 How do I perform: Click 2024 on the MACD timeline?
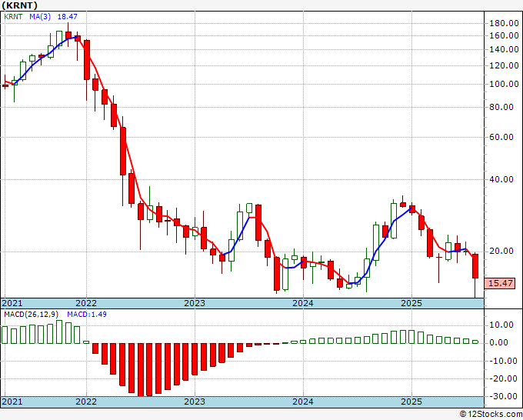point(303,402)
